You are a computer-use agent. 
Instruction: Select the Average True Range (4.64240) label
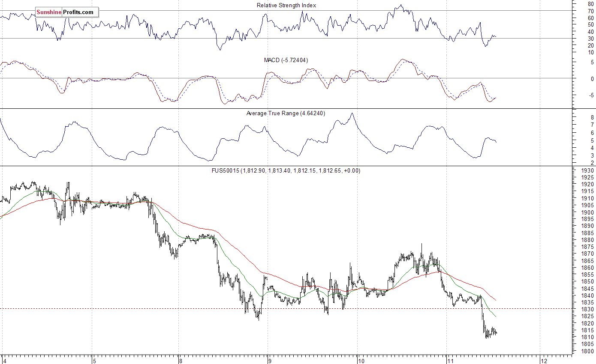[286, 113]
